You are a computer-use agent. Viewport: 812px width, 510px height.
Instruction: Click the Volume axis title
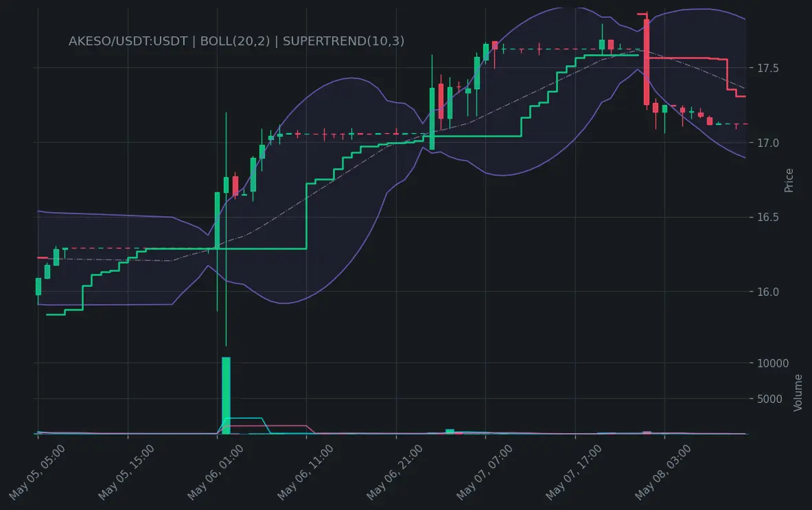click(x=798, y=393)
